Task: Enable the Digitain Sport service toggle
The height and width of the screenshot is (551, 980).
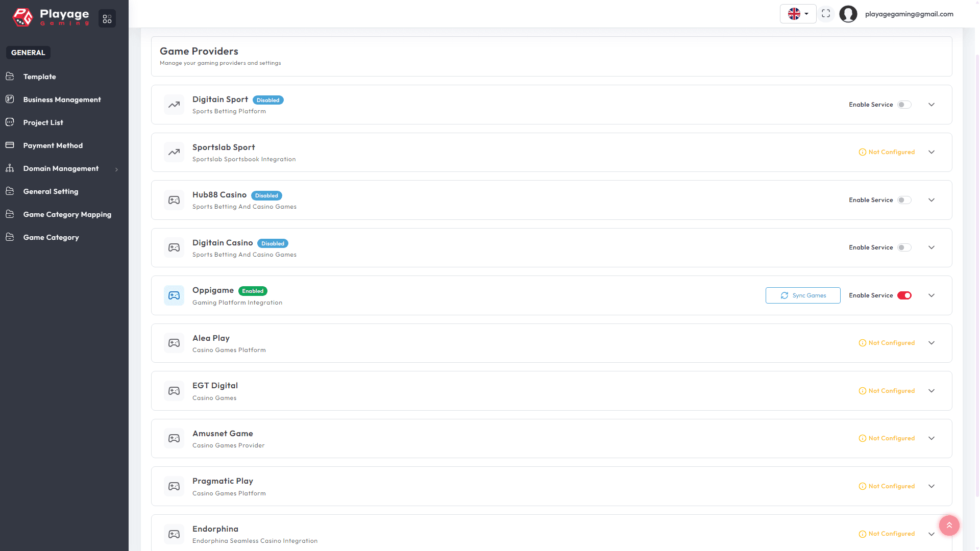Action: [904, 105]
